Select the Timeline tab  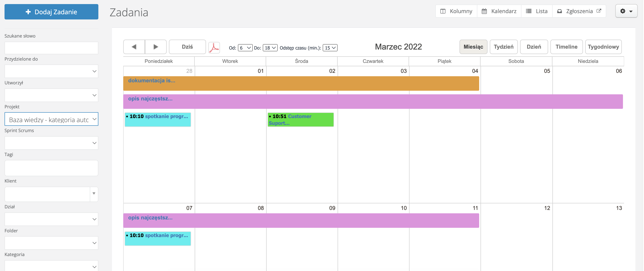566,47
